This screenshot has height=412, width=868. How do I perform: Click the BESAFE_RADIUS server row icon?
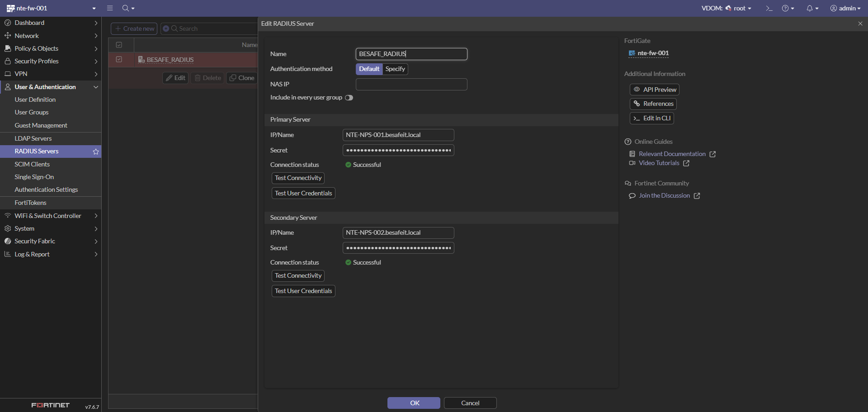coord(141,60)
